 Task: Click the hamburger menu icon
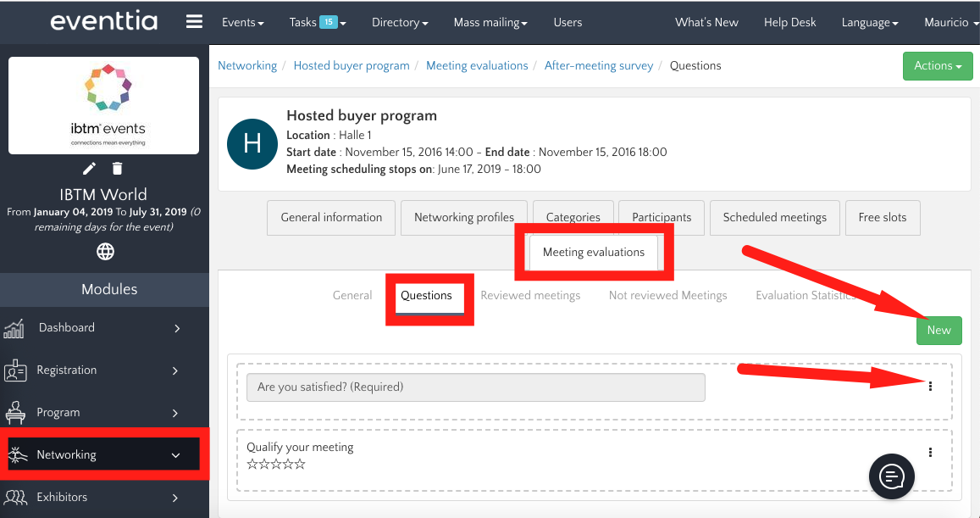pos(194,22)
